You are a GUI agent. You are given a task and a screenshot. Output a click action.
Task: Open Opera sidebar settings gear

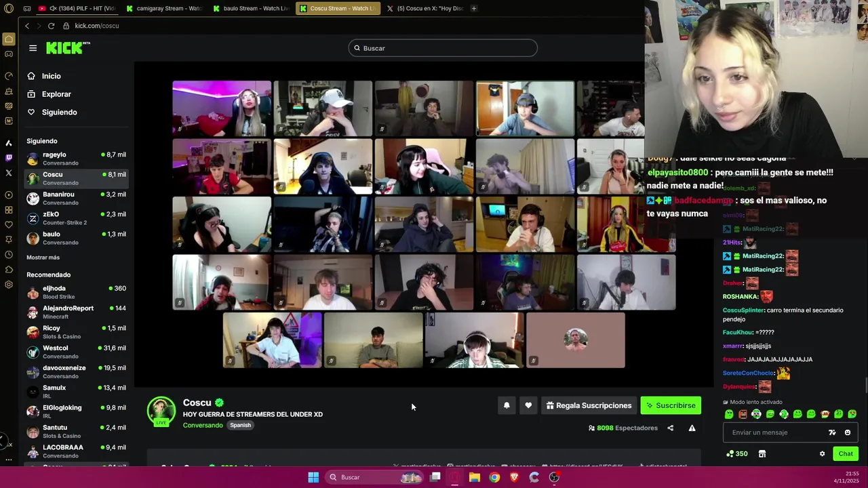coord(9,285)
